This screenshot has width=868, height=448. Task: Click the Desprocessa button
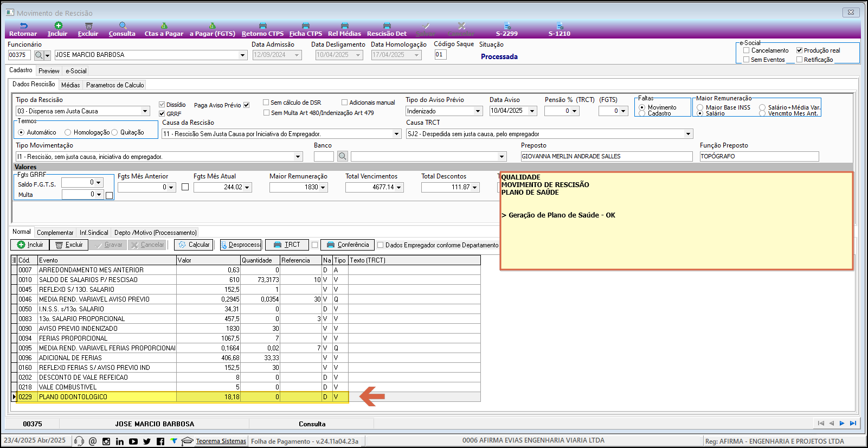(x=240, y=245)
